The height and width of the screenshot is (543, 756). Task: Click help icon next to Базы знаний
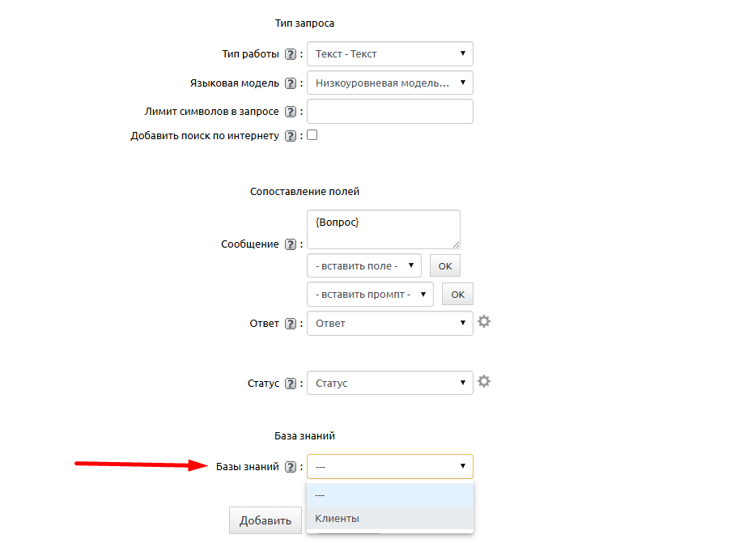pyautogui.click(x=291, y=467)
